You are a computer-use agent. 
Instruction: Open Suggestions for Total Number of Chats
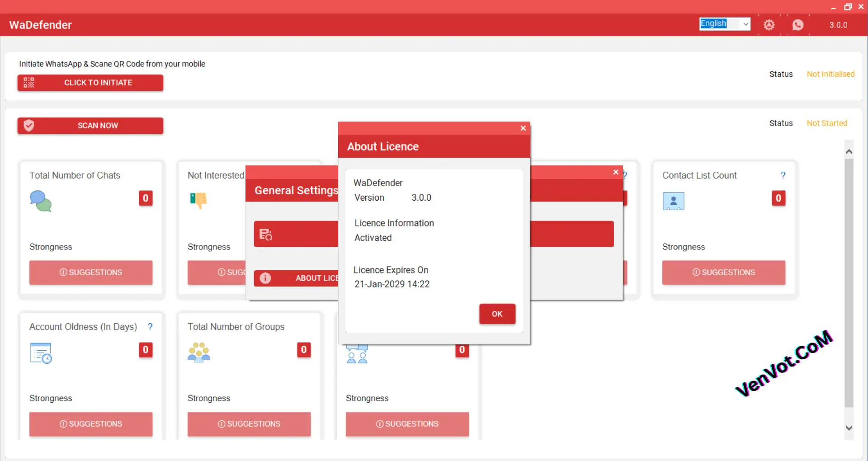pos(90,272)
